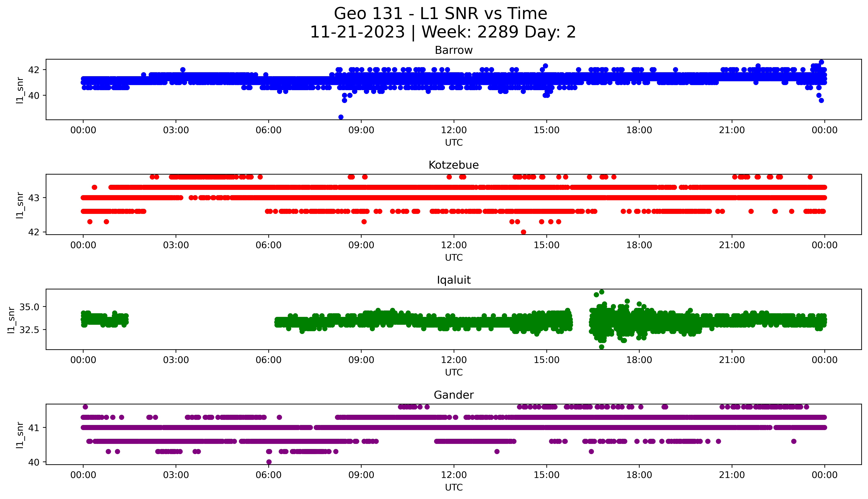Image resolution: width=868 pixels, height=499 pixels.
Task: Click the '18:00' tick label under Iqaluit
Action: click(639, 360)
